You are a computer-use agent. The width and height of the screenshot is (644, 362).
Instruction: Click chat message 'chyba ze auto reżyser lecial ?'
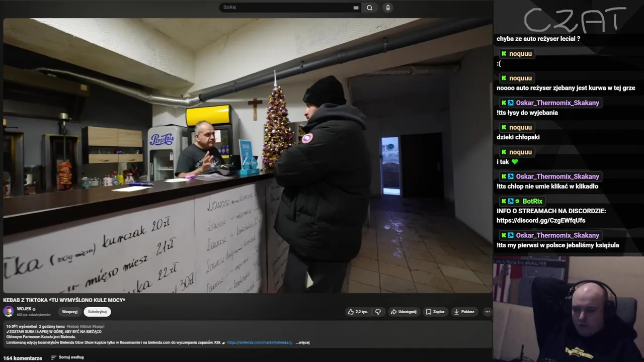(x=538, y=39)
